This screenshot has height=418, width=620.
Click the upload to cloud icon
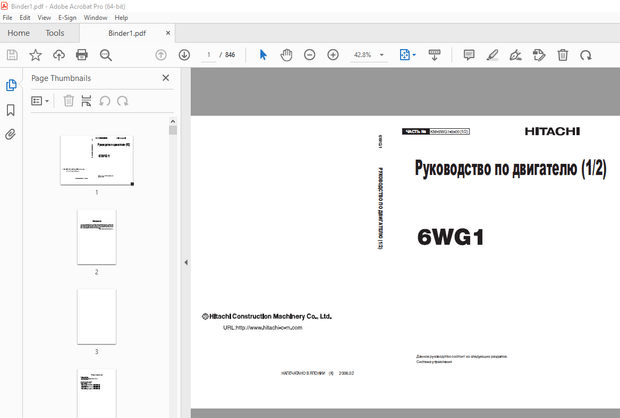tap(59, 55)
